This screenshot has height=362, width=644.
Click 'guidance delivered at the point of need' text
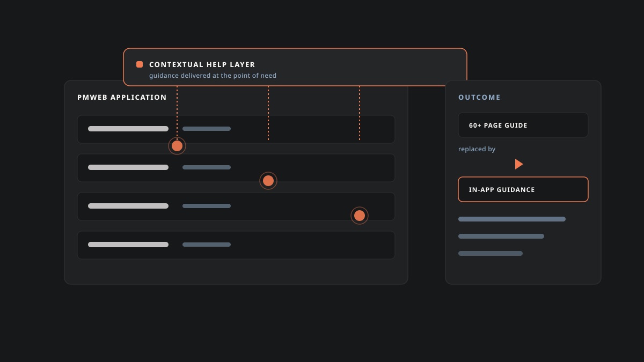pos(213,76)
